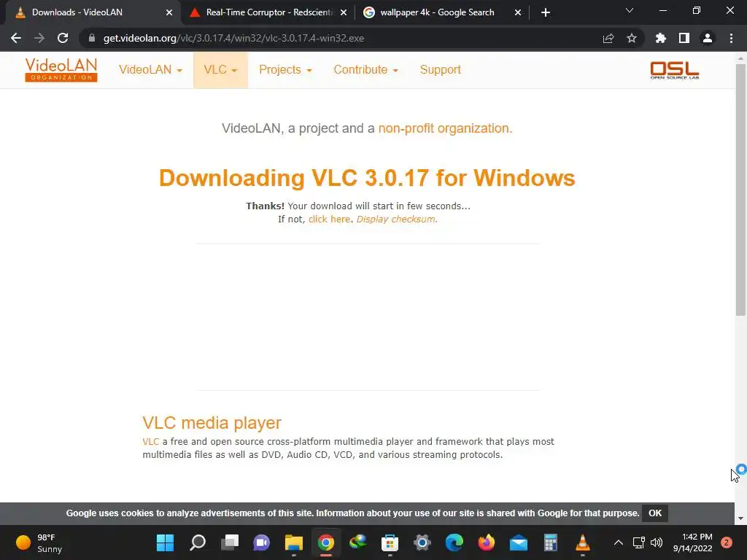Click the Chrome taskbar icon
747x560 pixels.
click(326, 542)
